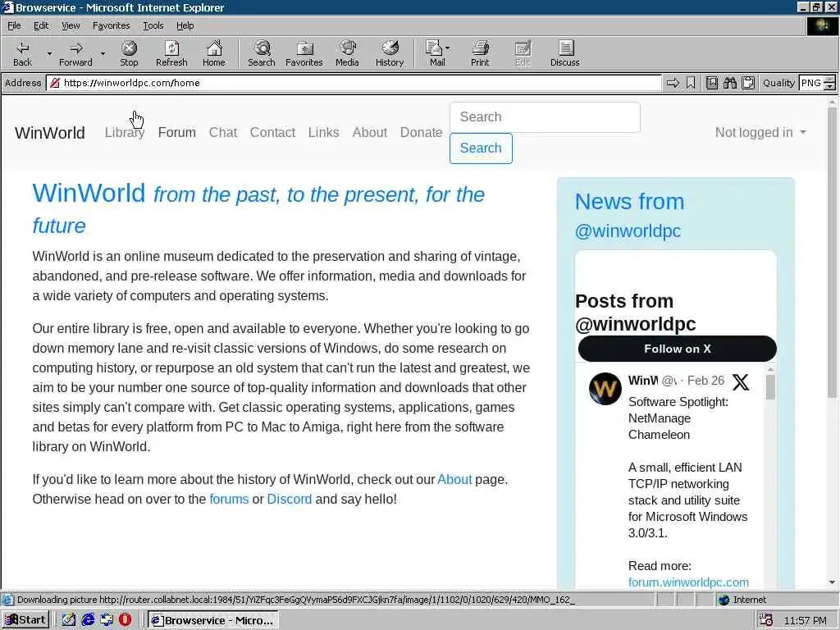Screen dimensions: 840x630
Task: Open the forum.winworldpc.com tweet link
Action: point(688,582)
